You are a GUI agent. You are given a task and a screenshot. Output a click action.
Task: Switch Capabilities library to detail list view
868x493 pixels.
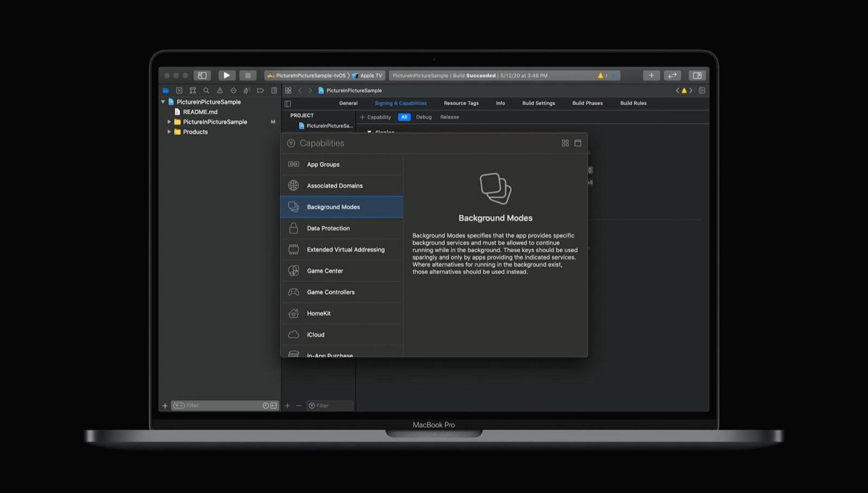coord(578,143)
